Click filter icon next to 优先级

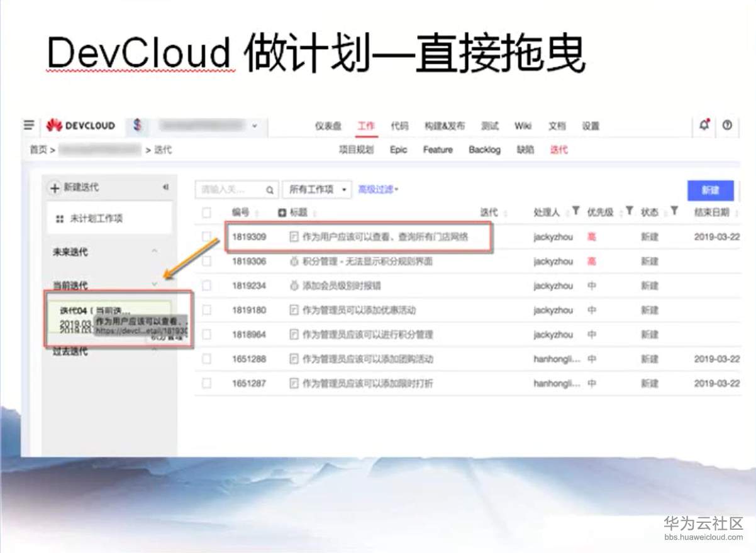tap(629, 211)
